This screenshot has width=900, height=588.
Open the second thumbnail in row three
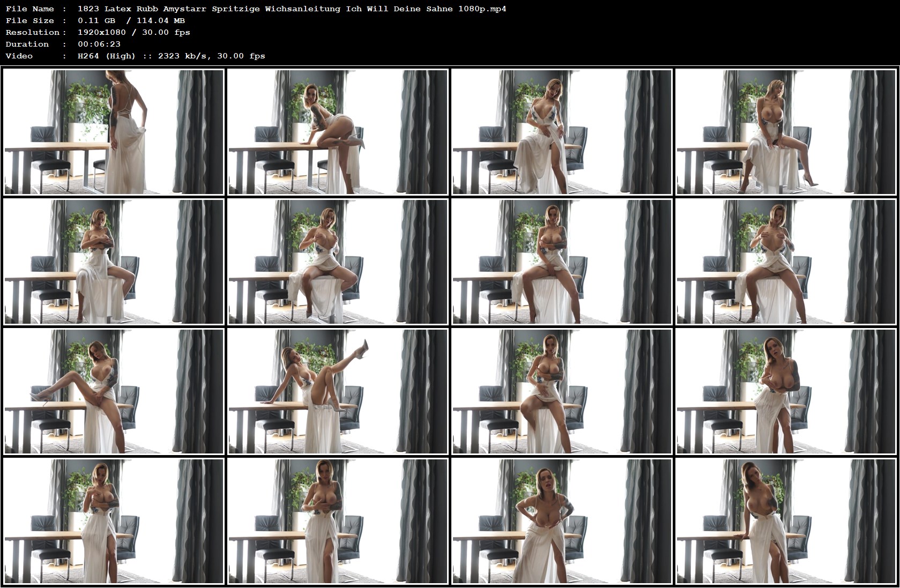click(x=338, y=391)
